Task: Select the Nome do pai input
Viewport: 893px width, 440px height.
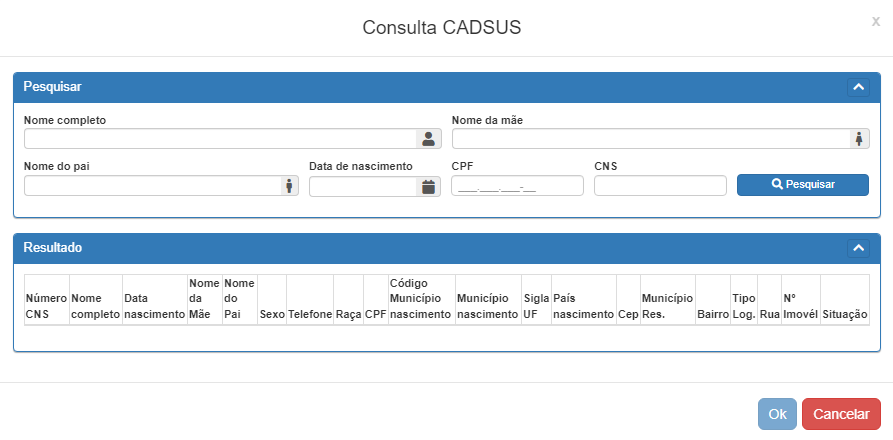Action: (x=152, y=186)
